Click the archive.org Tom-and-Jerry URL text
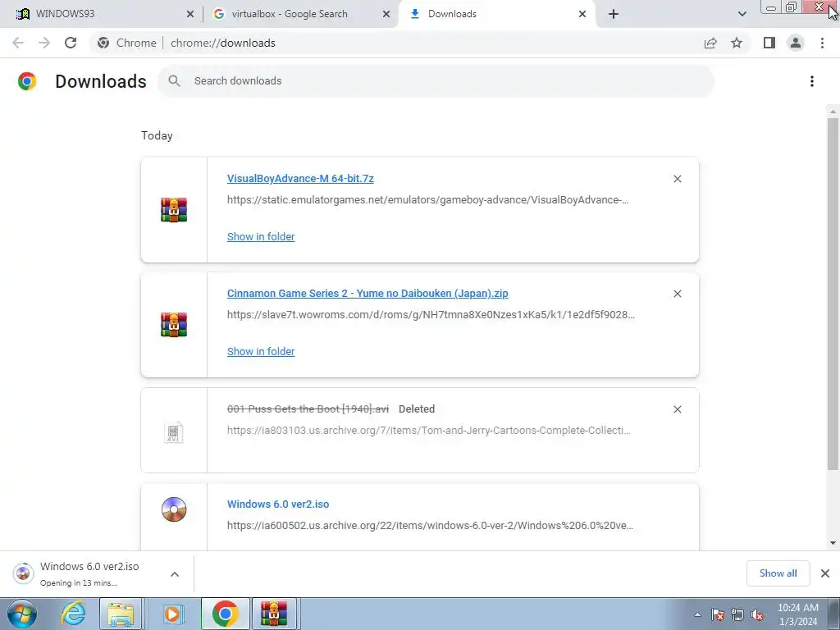The width and height of the screenshot is (840, 630). (x=428, y=430)
